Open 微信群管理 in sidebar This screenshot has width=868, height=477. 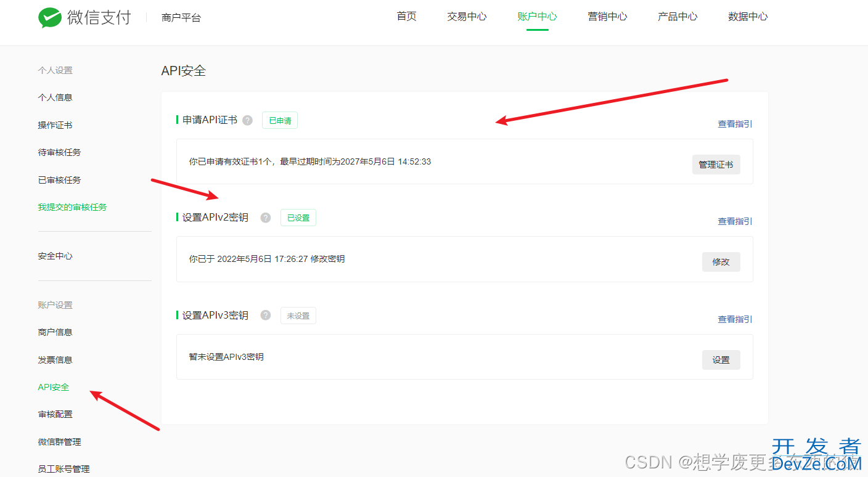tap(60, 442)
